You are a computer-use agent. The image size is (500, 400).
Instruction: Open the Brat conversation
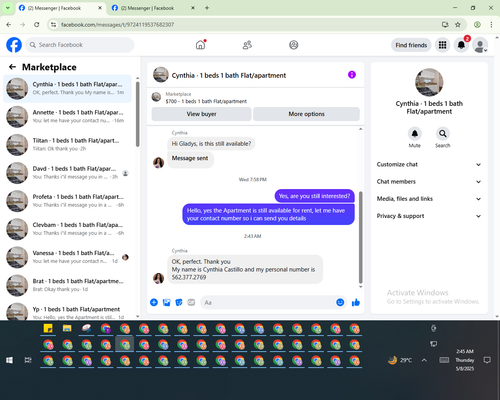[67, 285]
